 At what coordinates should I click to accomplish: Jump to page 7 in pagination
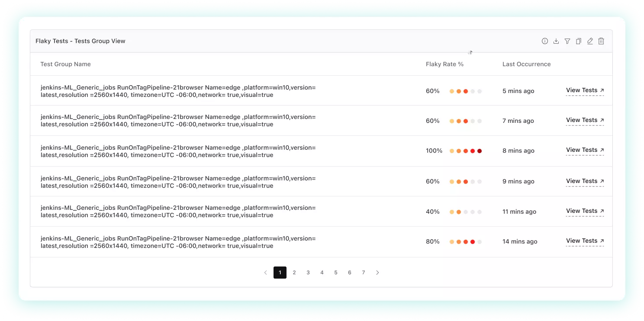pyautogui.click(x=364, y=273)
